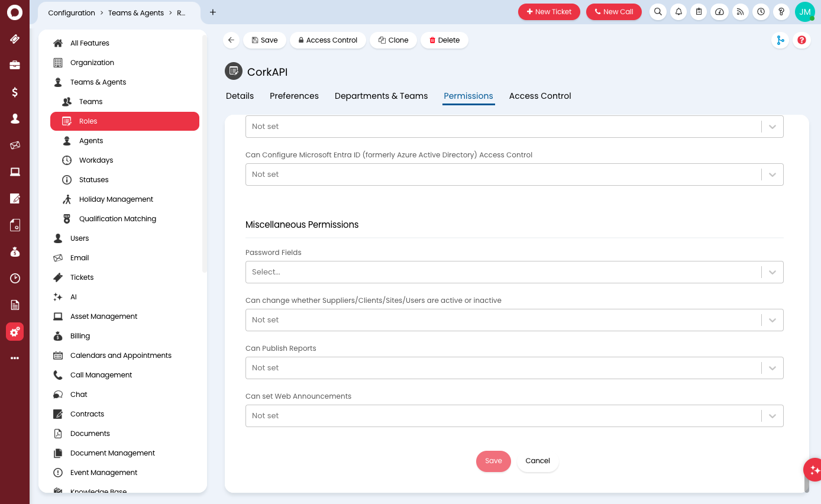821x504 pixels.
Task: Click the highlighted gears configuration icon
Action: pyautogui.click(x=15, y=332)
